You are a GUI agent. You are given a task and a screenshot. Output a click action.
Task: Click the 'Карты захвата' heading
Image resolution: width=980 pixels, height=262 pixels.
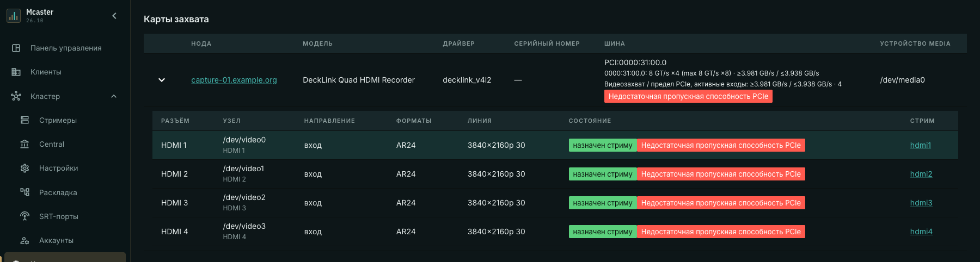coord(176,19)
